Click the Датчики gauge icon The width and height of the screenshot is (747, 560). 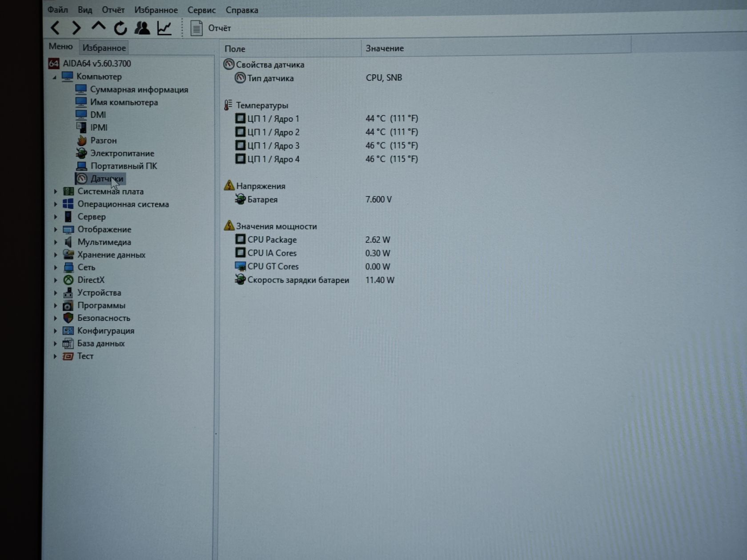tap(82, 179)
